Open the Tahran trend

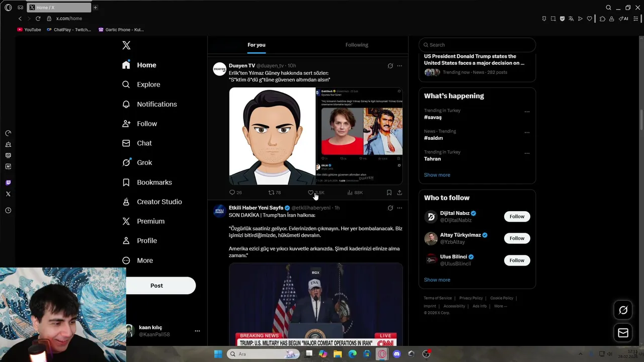pos(432,159)
